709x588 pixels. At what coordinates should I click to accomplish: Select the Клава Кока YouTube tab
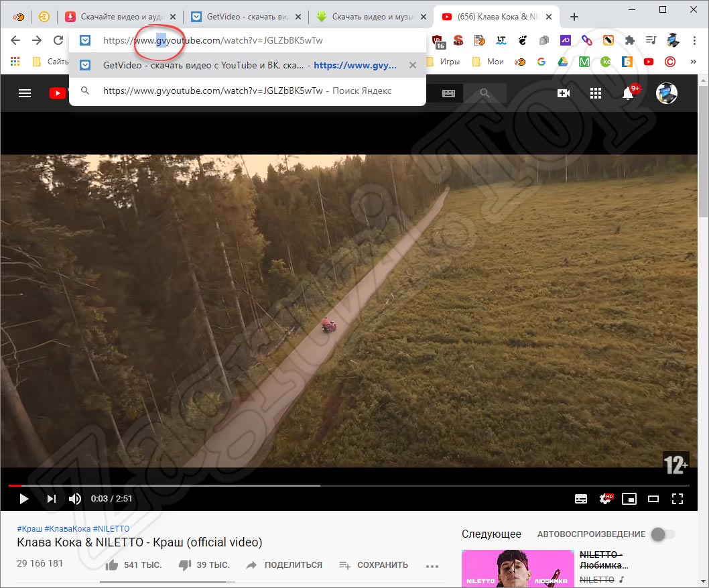(x=497, y=17)
